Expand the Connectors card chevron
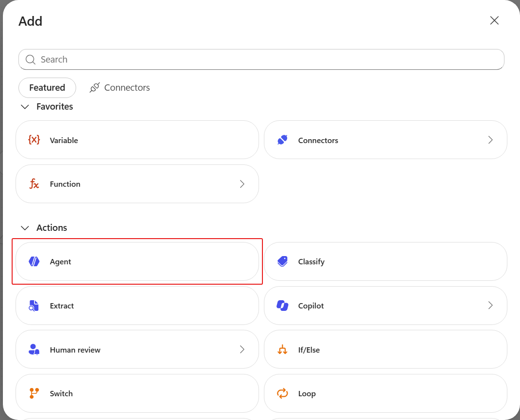The width and height of the screenshot is (520, 420). (490, 140)
